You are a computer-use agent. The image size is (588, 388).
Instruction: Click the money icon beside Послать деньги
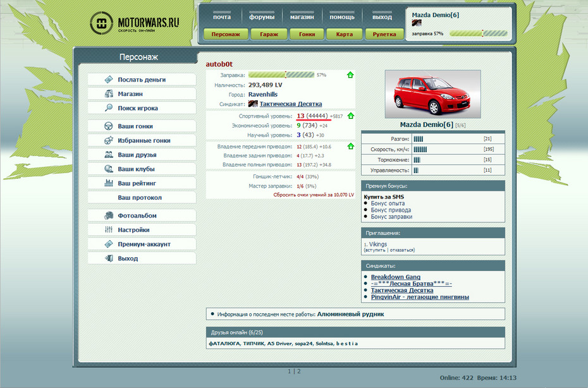pos(108,80)
